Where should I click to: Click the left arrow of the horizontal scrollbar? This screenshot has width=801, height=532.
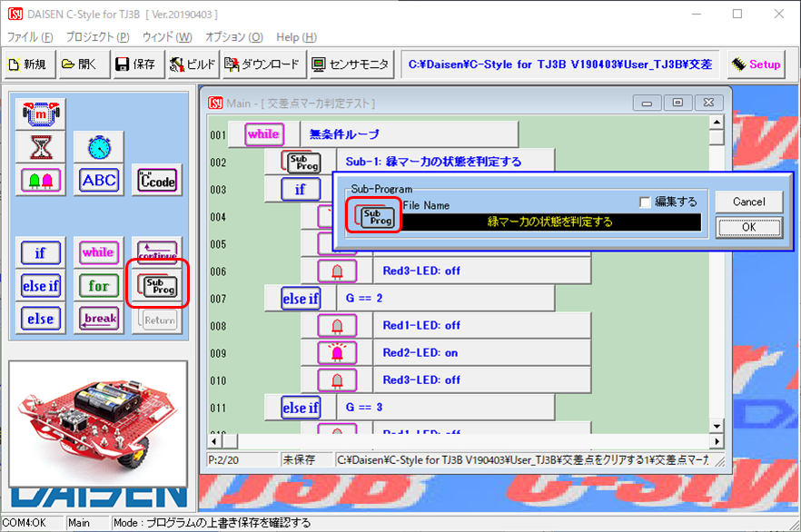click(214, 440)
